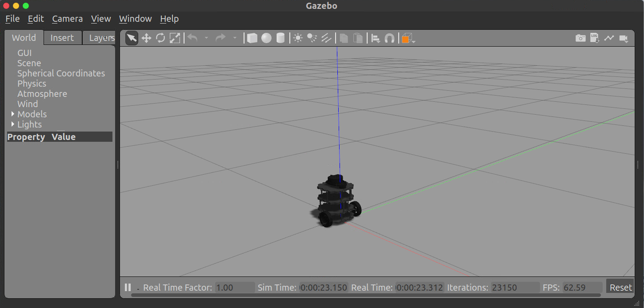Open the plotting utility via the graph icon
Image resolution: width=644 pixels, height=308 pixels.
coord(609,38)
